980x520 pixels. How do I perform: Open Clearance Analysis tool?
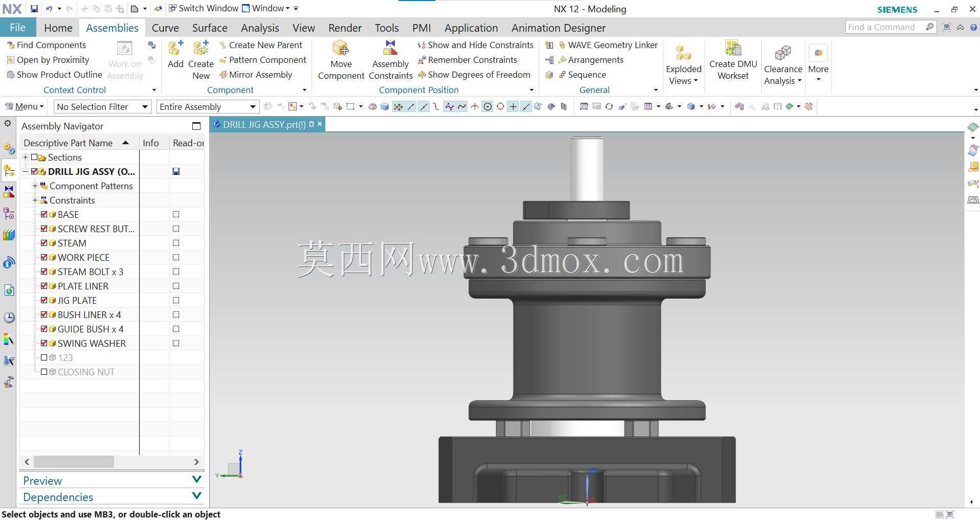coord(783,65)
